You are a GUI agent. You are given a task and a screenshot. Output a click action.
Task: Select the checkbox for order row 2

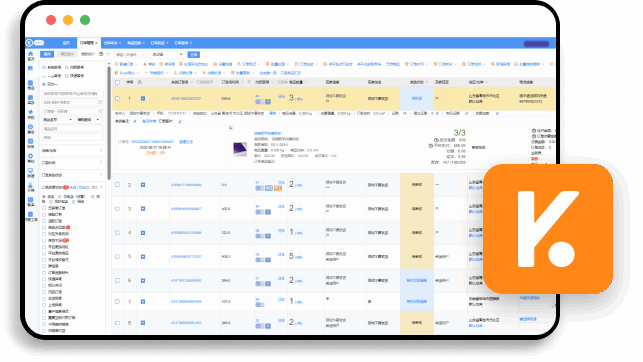(118, 185)
